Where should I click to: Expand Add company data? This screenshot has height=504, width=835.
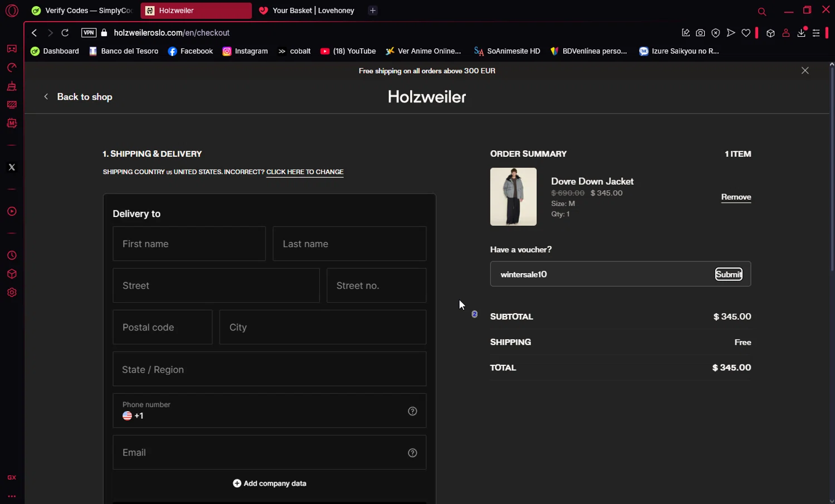[269, 483]
